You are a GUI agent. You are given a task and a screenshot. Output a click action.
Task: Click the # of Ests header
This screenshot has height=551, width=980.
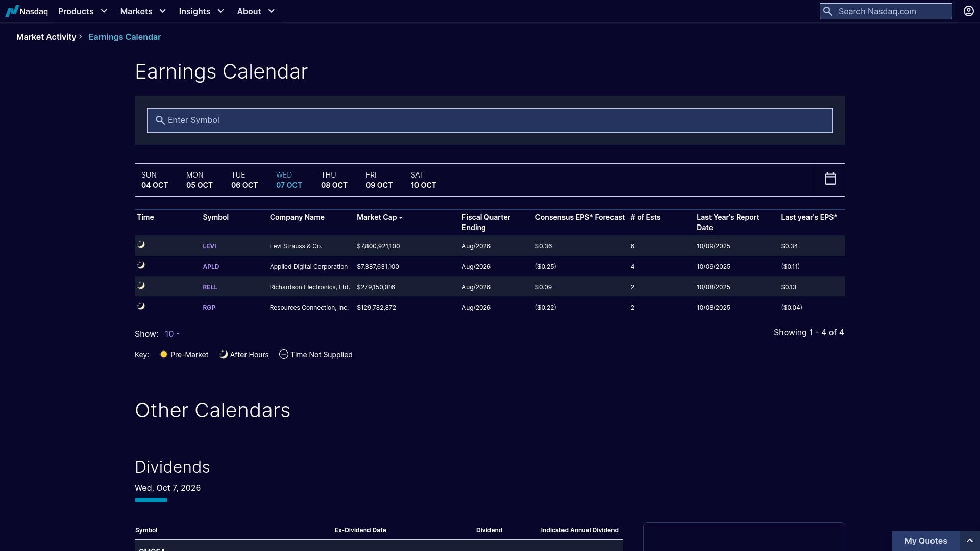tap(645, 217)
